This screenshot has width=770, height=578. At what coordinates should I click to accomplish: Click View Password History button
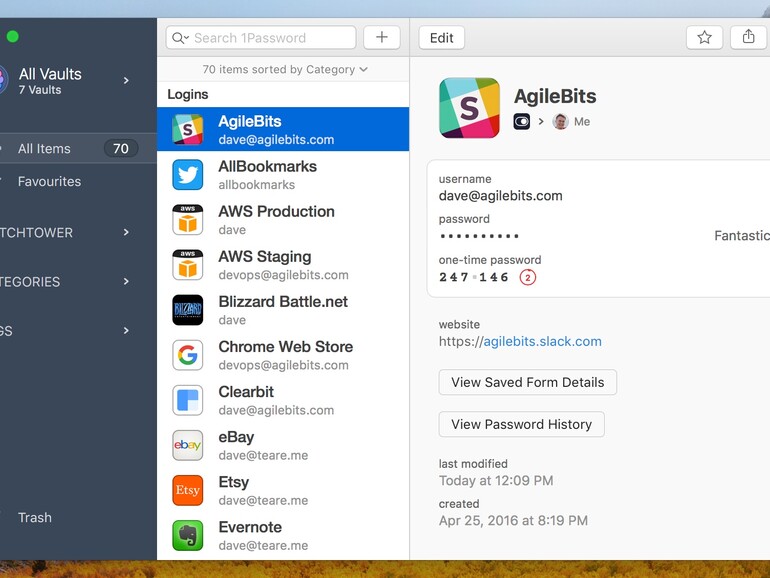(522, 424)
